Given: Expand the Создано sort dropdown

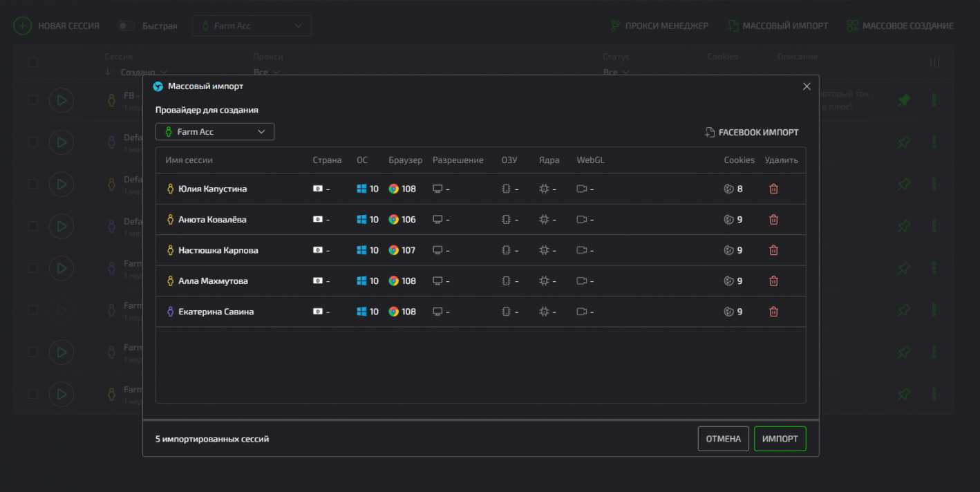Looking at the screenshot, I should point(144,72).
